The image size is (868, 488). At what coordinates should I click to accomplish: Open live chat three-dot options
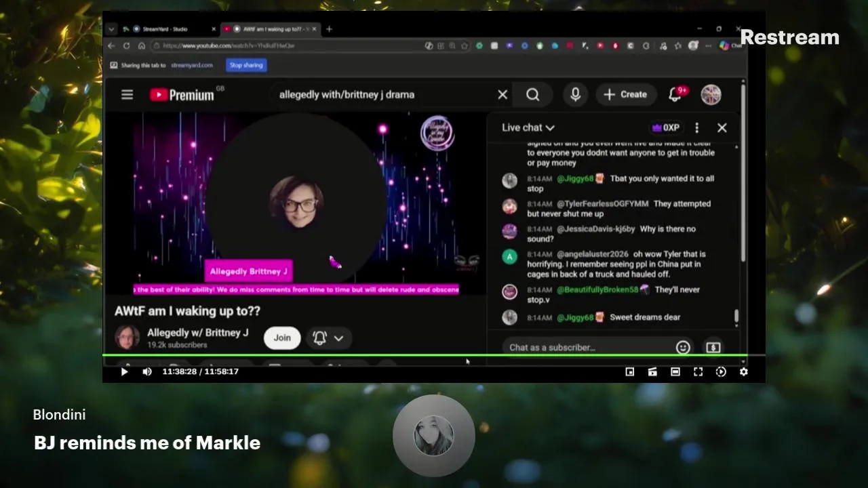[x=696, y=127]
